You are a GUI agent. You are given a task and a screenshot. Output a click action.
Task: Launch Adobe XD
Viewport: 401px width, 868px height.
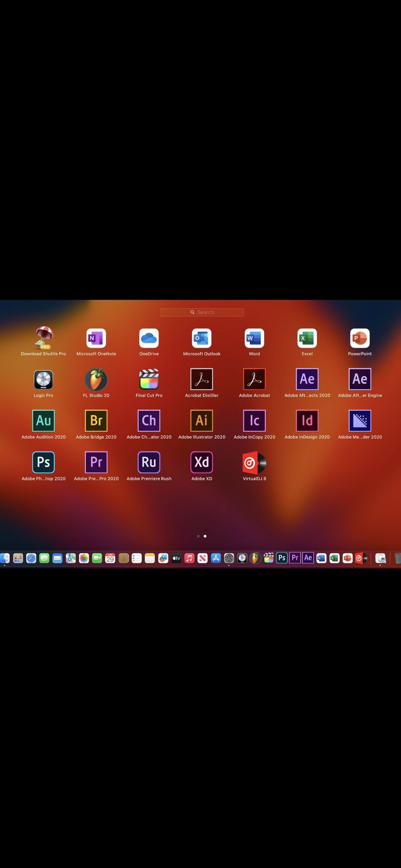[x=202, y=462]
